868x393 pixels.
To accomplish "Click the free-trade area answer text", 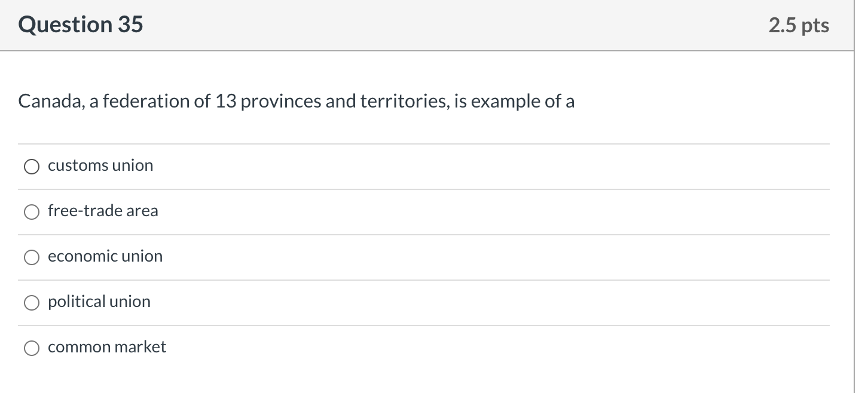I will click(103, 211).
